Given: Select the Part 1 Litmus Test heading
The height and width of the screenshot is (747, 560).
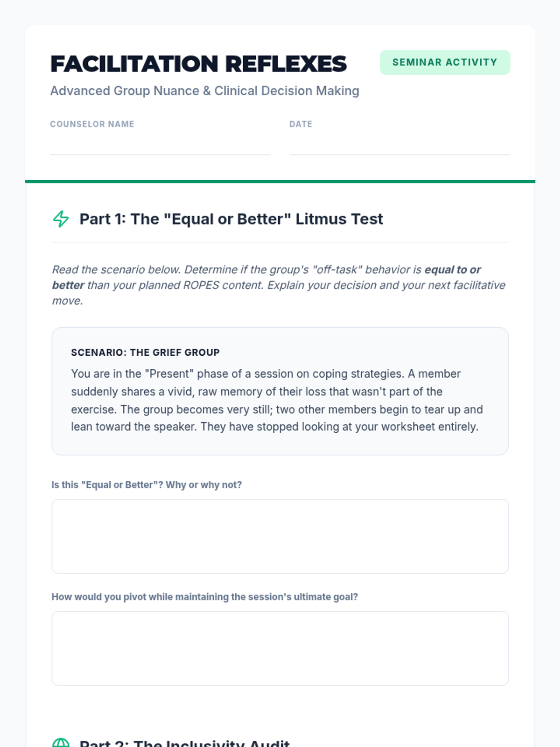Looking at the screenshot, I should click(x=231, y=219).
